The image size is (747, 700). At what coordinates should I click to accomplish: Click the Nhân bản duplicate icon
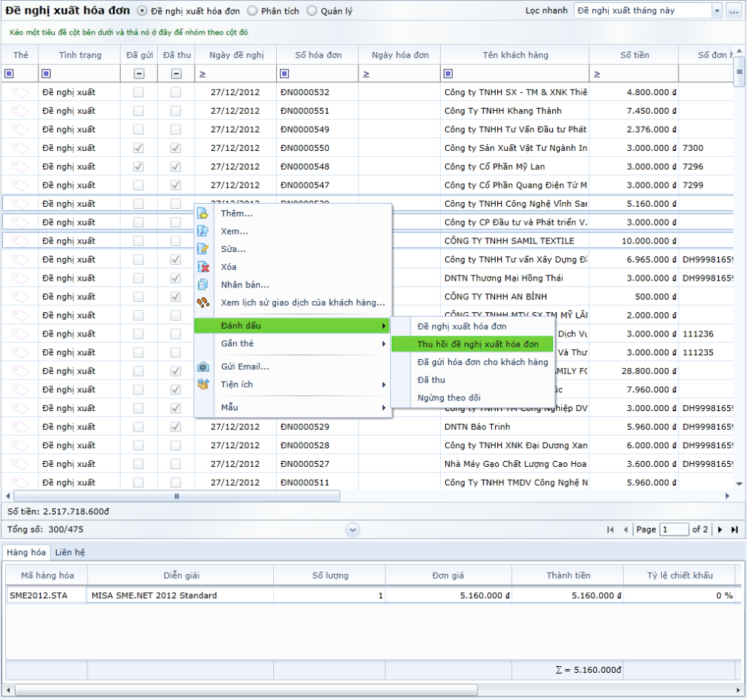pyautogui.click(x=202, y=284)
